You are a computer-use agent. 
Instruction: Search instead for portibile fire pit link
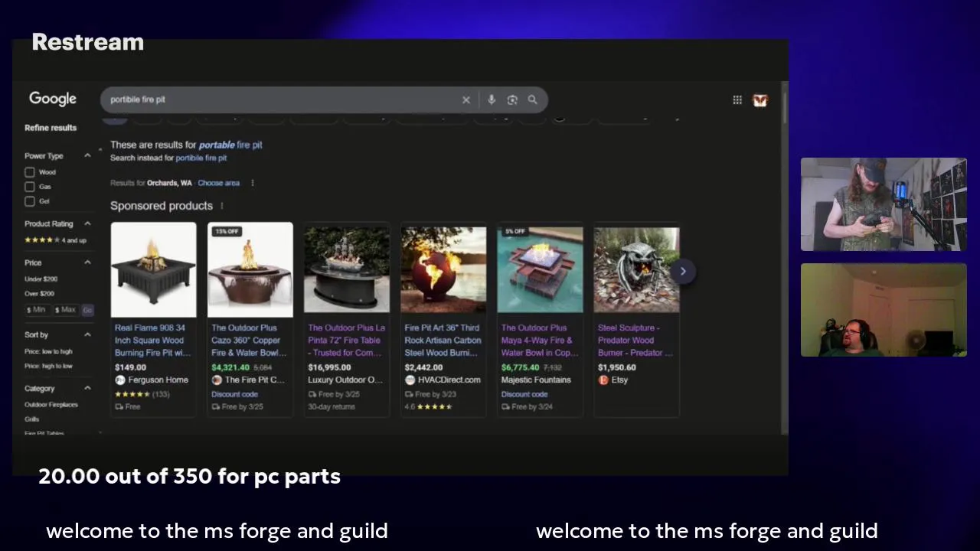201,158
